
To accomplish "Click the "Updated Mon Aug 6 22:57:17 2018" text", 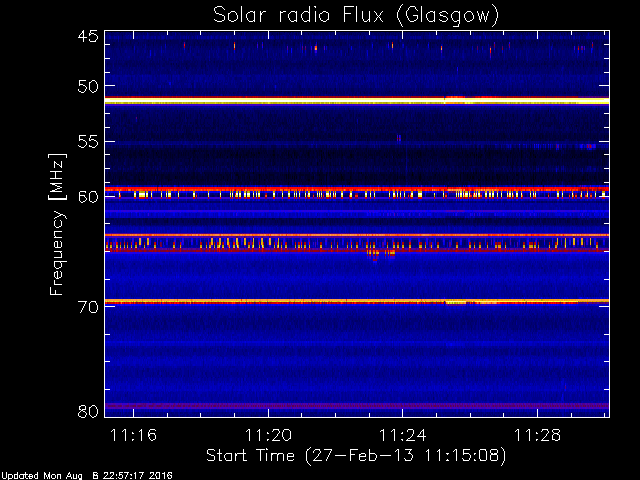I will 86,476.
